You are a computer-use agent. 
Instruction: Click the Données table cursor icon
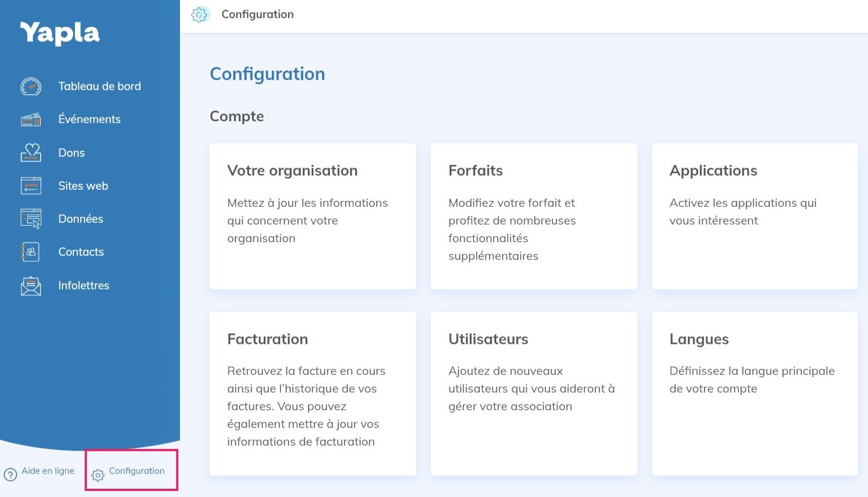31,219
